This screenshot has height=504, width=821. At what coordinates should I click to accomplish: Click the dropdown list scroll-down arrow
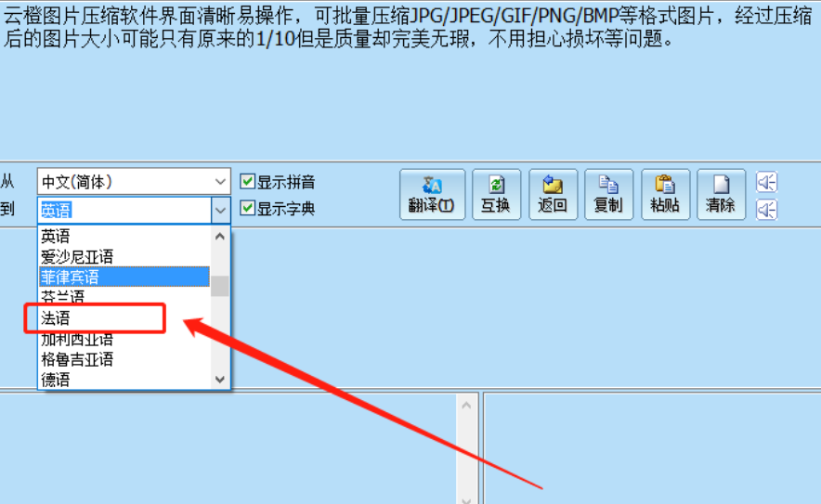[x=220, y=380]
